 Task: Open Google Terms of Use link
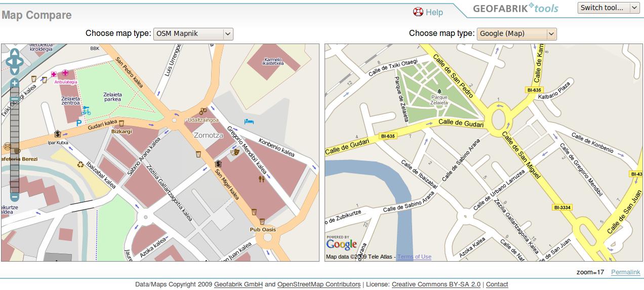[x=414, y=257]
